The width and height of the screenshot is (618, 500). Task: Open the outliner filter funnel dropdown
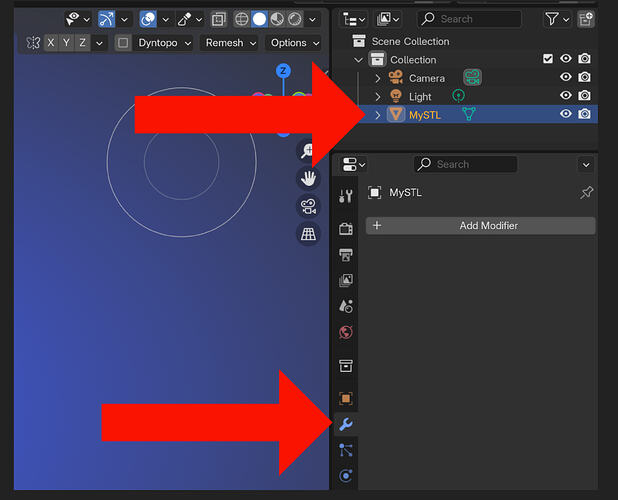[x=557, y=19]
